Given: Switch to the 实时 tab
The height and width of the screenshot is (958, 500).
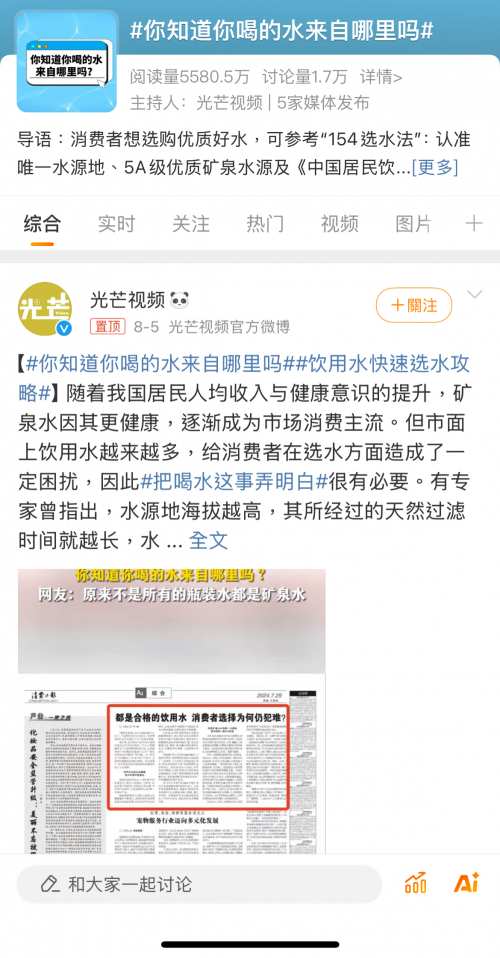Looking at the screenshot, I should [116, 224].
